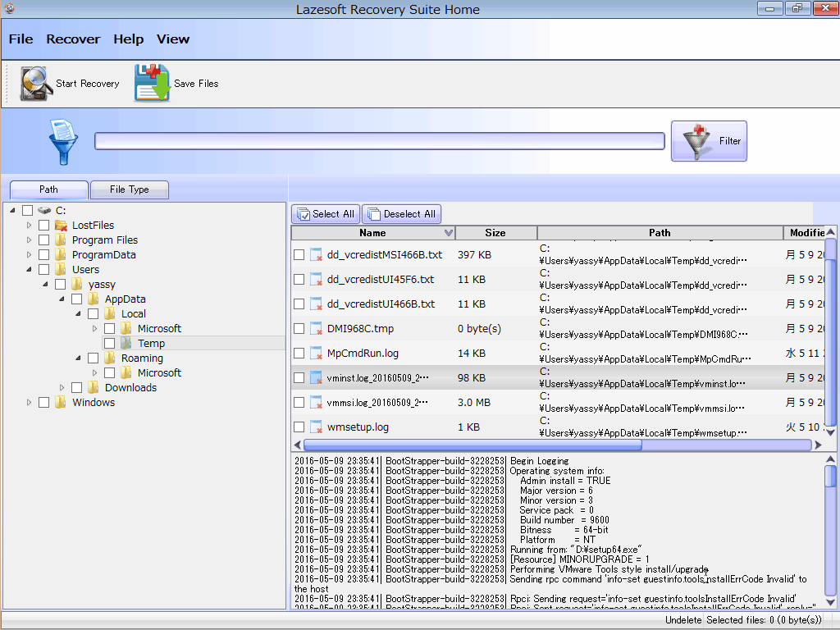Click the Name column sort arrow
The width and height of the screenshot is (840, 630).
tap(449, 233)
